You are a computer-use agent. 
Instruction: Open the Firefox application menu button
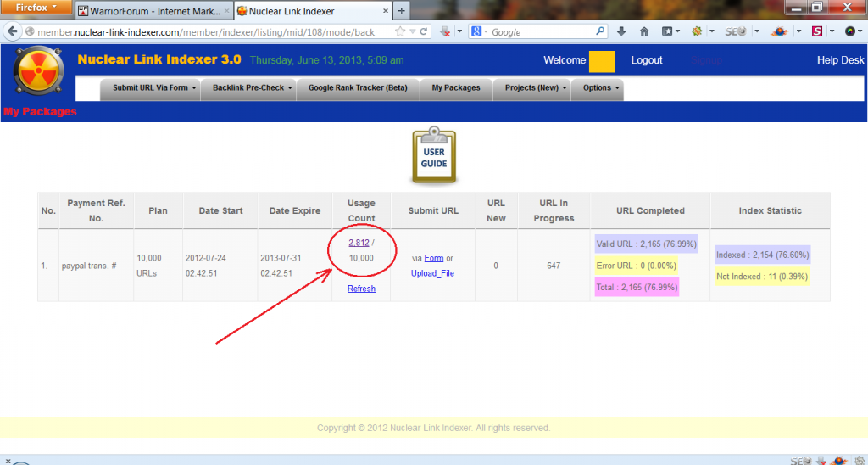[36, 7]
